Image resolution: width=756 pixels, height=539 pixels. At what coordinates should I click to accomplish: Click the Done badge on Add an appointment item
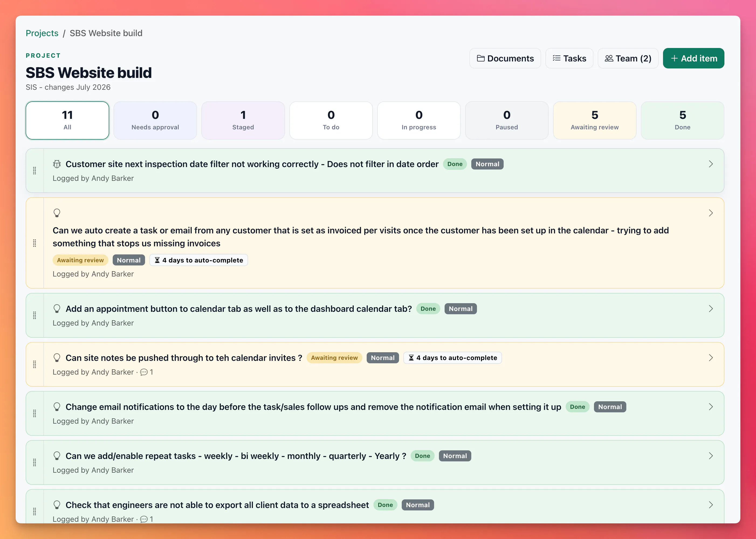coord(428,309)
